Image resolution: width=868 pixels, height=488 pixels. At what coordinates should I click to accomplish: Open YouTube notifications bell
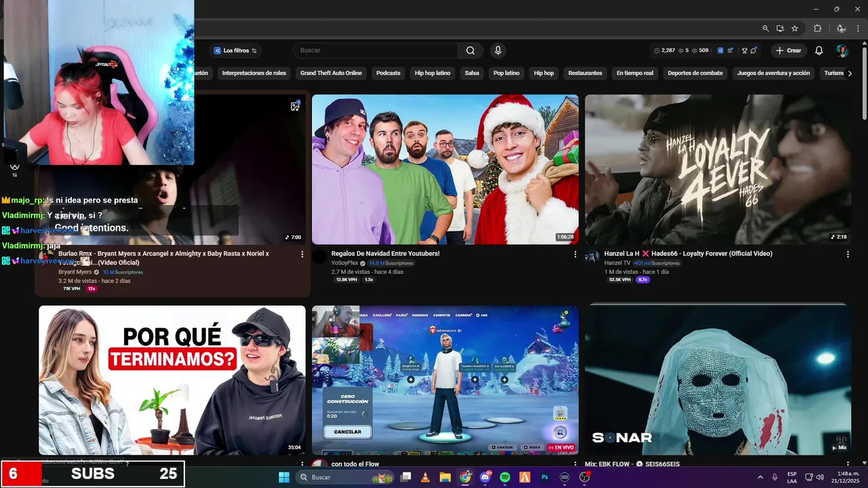tap(819, 50)
